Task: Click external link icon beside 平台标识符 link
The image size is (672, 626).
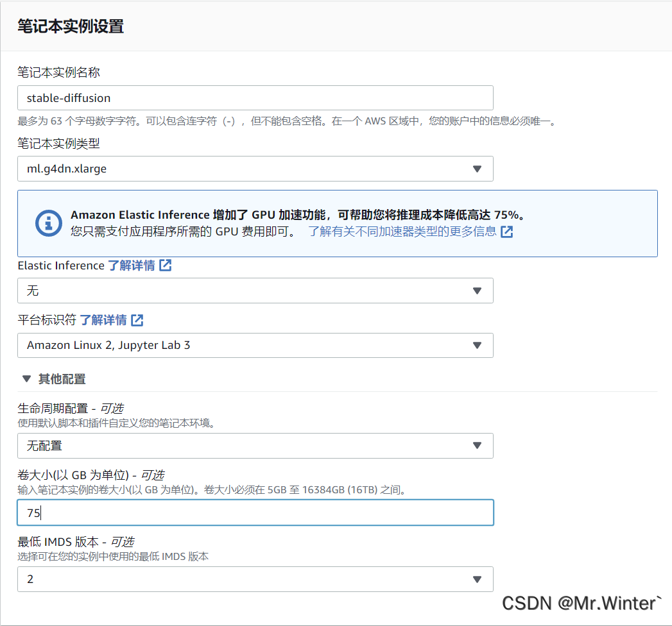Action: 137,320
